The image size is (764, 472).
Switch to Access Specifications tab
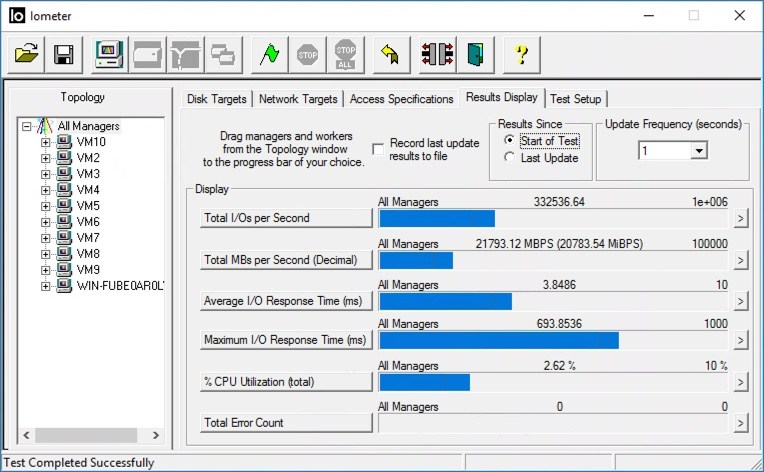tap(401, 99)
